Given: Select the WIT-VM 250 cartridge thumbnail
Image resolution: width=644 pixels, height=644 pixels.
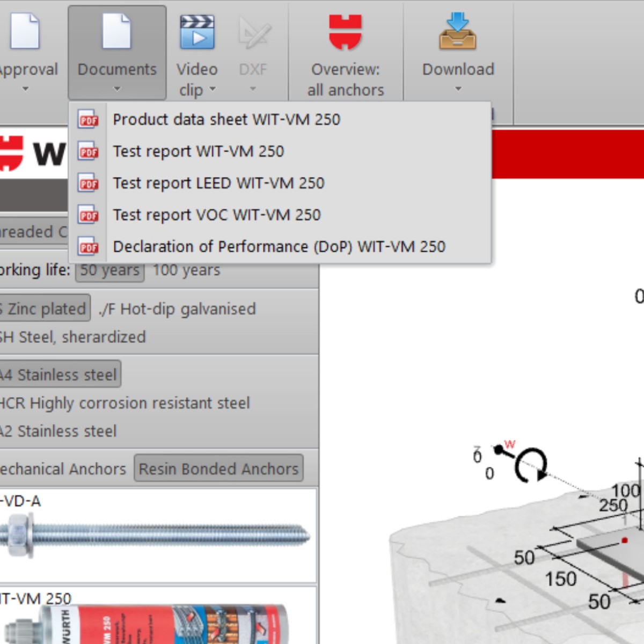Looking at the screenshot, I should coord(158,616).
